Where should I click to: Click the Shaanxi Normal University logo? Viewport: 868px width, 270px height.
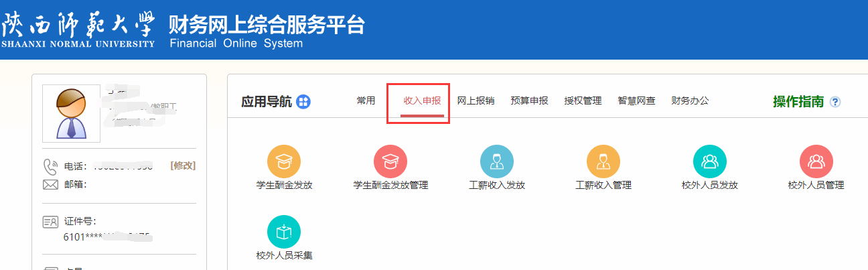(x=78, y=29)
